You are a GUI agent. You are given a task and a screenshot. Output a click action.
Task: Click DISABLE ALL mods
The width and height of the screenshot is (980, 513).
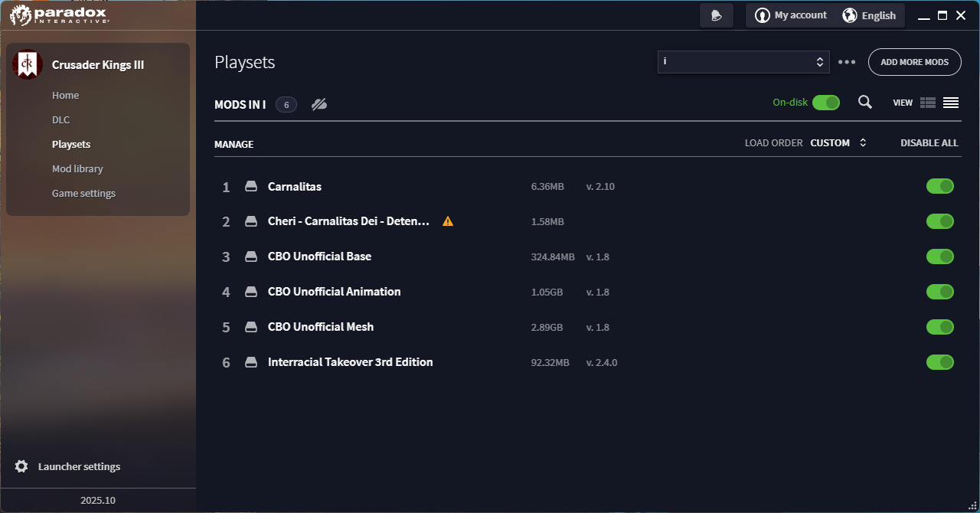point(929,143)
